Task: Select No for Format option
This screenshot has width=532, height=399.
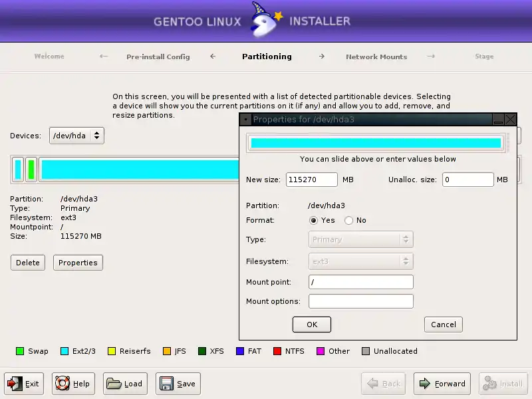Action: pyautogui.click(x=348, y=221)
